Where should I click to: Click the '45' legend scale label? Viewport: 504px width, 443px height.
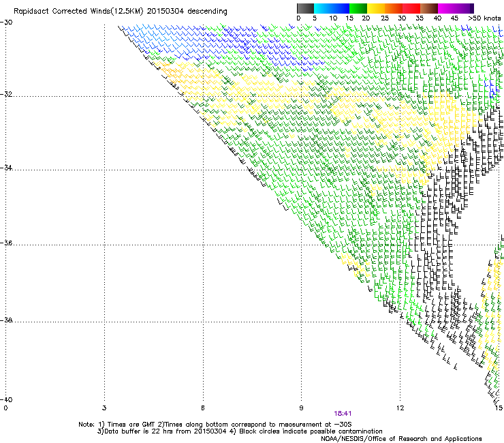click(454, 18)
